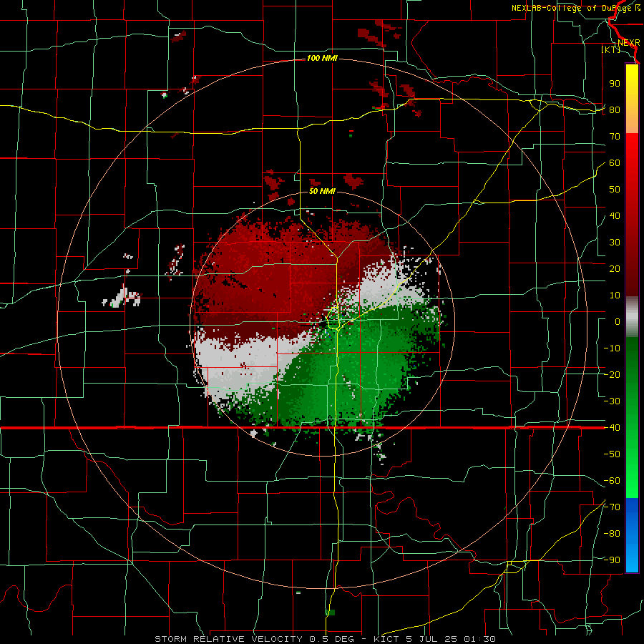Viewport: 644px width, 644px height.
Task: Select the 20 value on velocity scale
Action: 615,269
